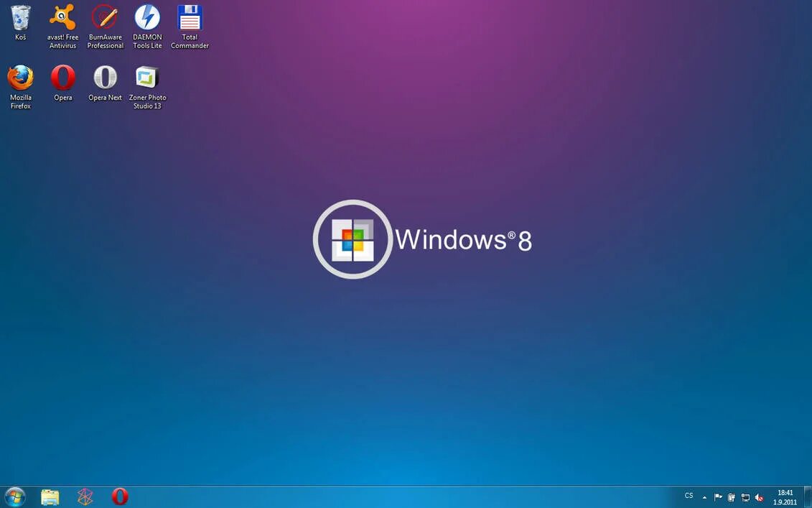Open the muted volume speaker icon
The height and width of the screenshot is (508, 812).
759,498
